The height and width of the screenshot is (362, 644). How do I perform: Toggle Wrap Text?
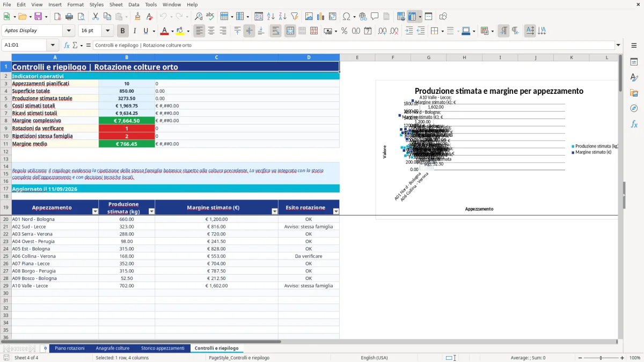pyautogui.click(x=276, y=31)
